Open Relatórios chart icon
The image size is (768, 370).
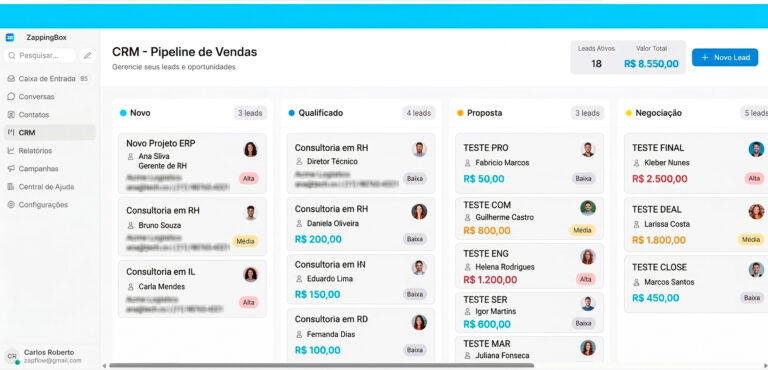click(11, 150)
